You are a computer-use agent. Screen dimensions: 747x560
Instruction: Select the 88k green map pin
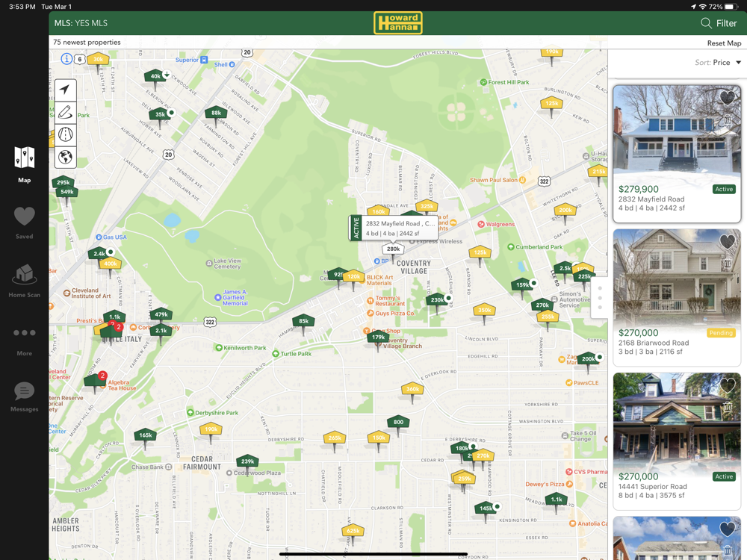coord(216,113)
